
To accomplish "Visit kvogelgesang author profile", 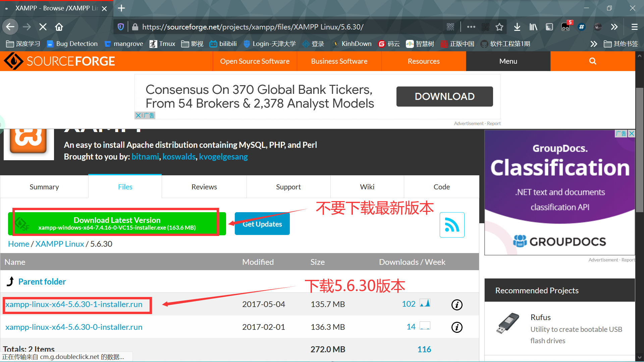I will 223,157.
